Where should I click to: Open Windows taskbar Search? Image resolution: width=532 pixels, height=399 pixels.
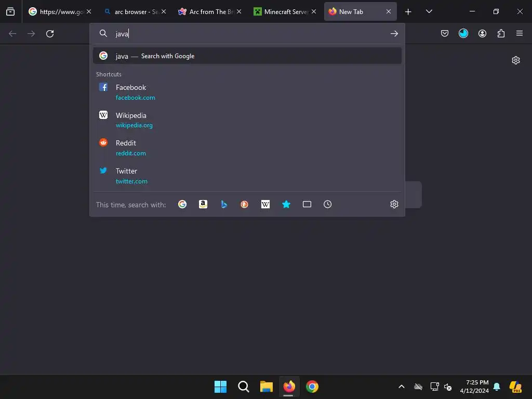[243, 387]
